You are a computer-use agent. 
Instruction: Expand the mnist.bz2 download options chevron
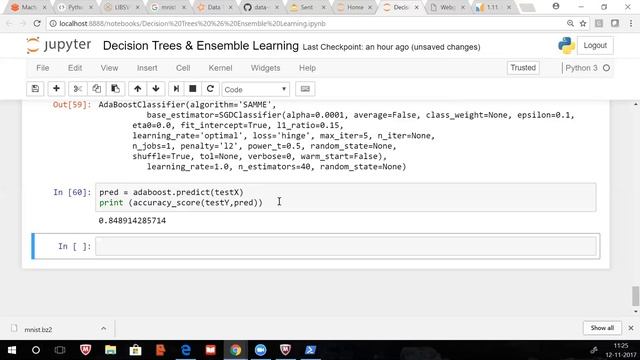(x=103, y=328)
